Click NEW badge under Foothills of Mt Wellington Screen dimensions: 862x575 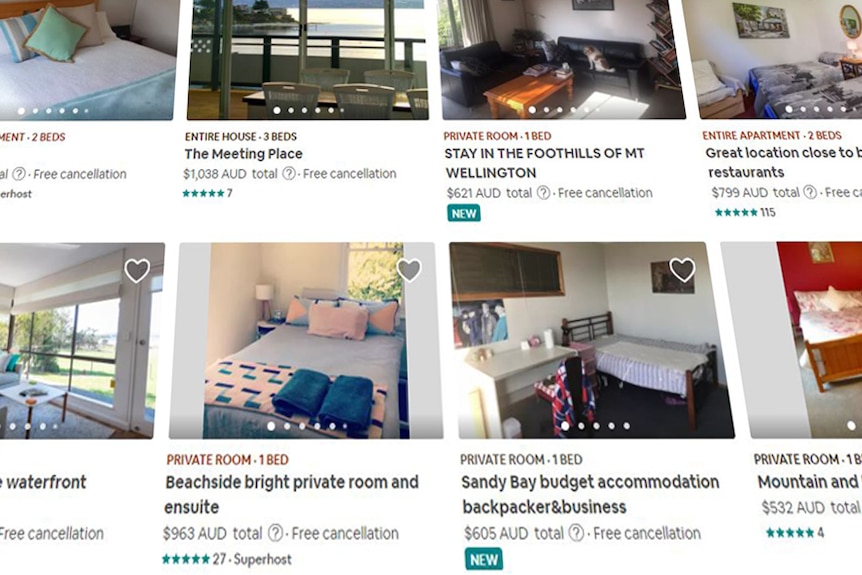point(463,213)
